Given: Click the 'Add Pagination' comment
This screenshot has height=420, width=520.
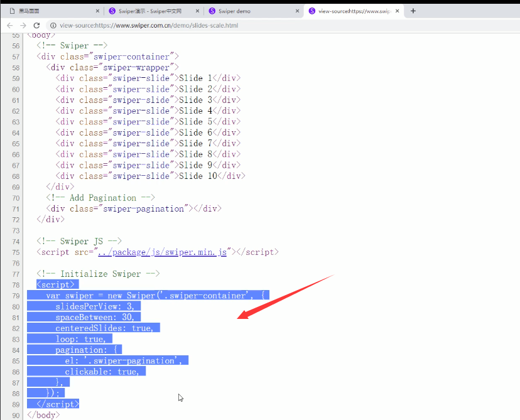Looking at the screenshot, I should click(x=100, y=198).
